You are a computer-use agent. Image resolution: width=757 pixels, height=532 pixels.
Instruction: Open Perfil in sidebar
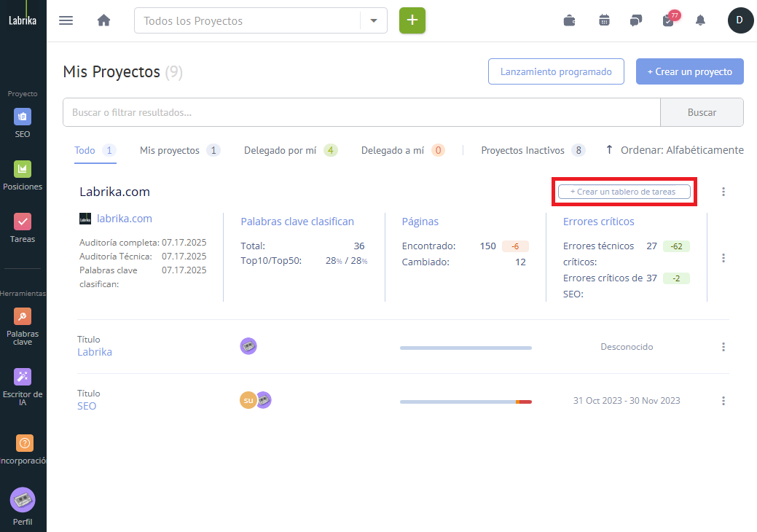[22, 506]
